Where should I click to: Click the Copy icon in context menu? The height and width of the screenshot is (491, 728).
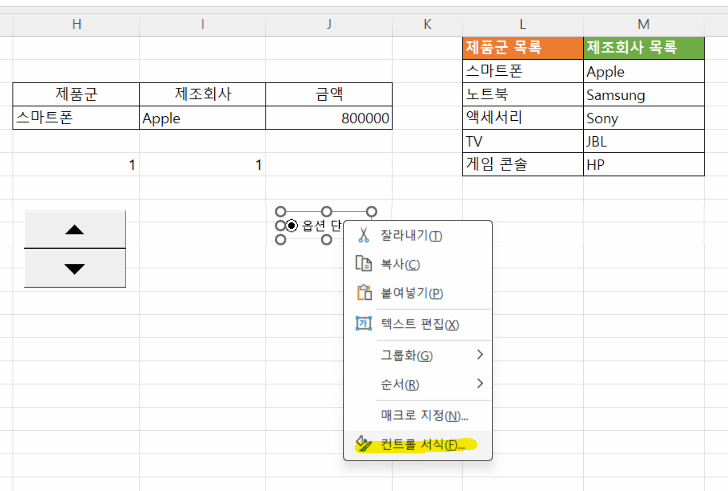pyautogui.click(x=364, y=264)
